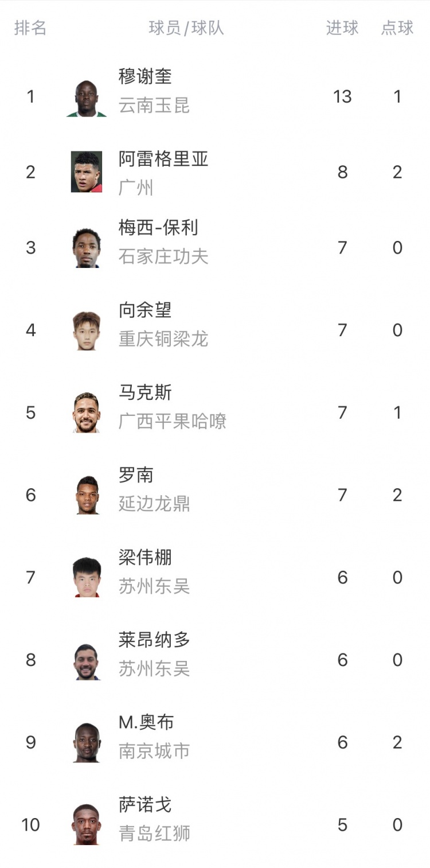
Task: Tap the 球员/球队 column header
Action: coord(186,28)
